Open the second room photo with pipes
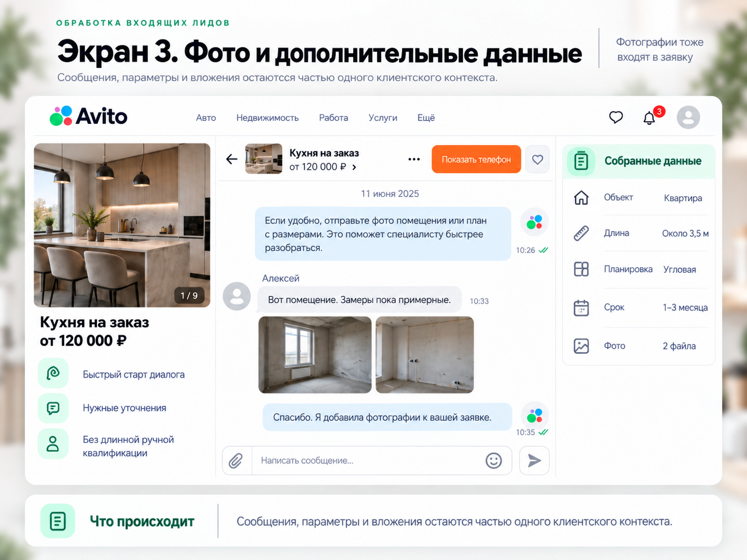747x560 pixels. point(425,355)
